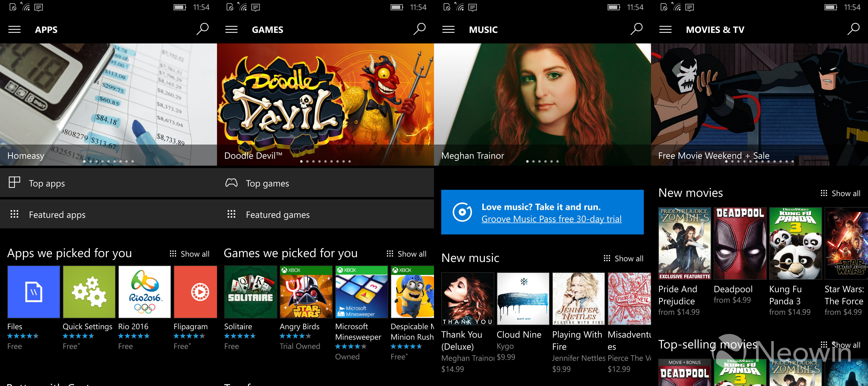Open Cloud Nine album cover
868x386 pixels.
click(523, 299)
